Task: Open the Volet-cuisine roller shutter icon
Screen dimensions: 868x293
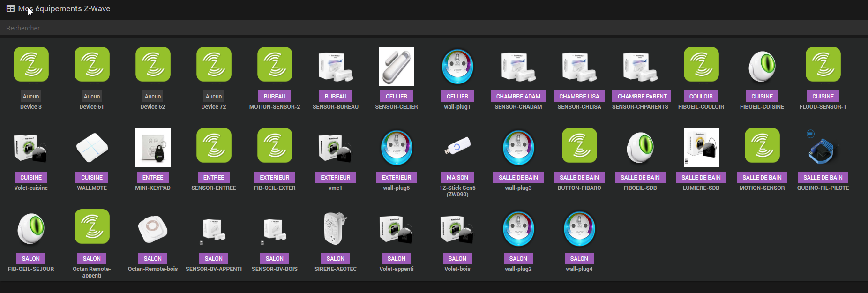Action: [31, 148]
